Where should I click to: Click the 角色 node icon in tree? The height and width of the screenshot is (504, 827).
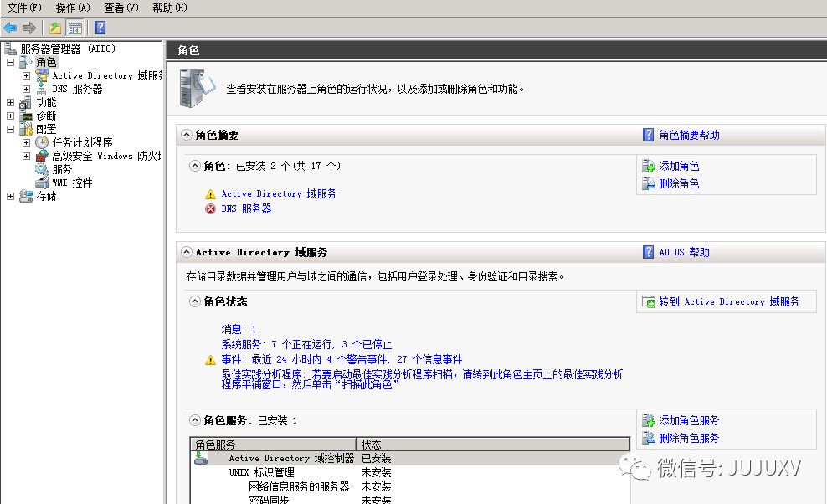pyautogui.click(x=26, y=62)
